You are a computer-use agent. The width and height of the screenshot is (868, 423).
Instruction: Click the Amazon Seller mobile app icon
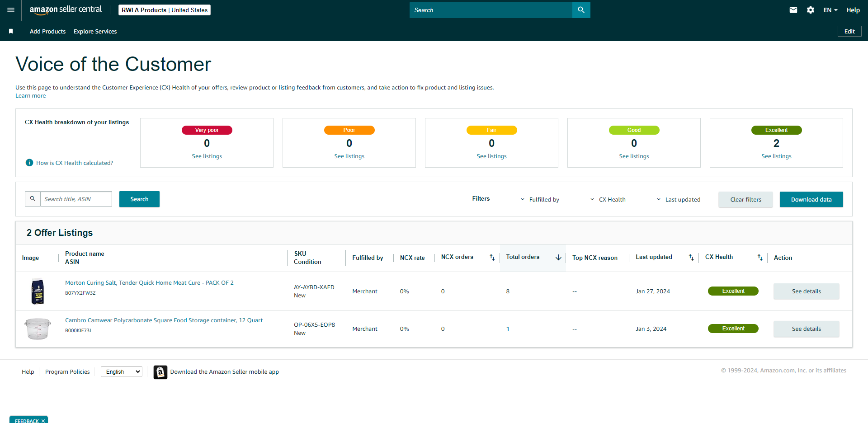160,372
